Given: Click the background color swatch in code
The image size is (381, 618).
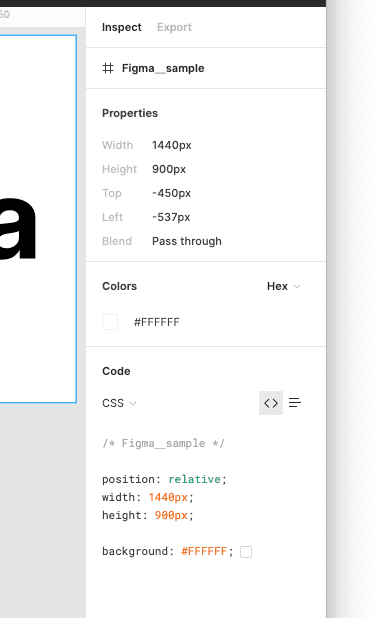Looking at the screenshot, I should [x=246, y=552].
